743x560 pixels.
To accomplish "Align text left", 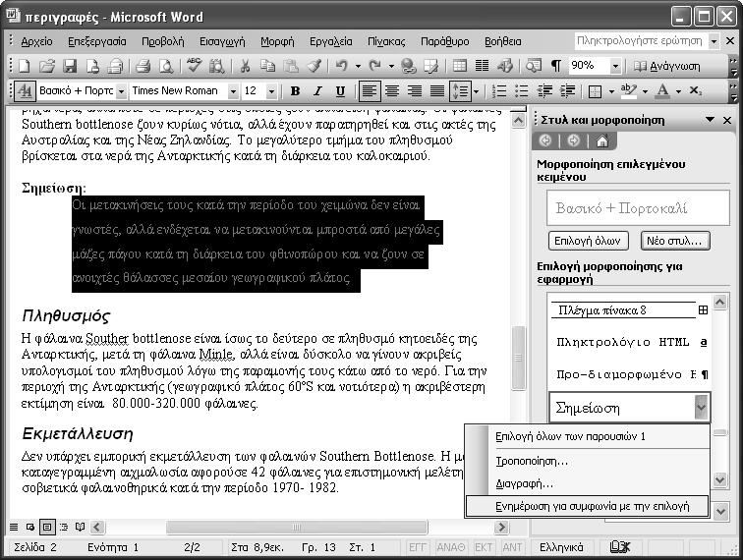I will click(x=370, y=91).
